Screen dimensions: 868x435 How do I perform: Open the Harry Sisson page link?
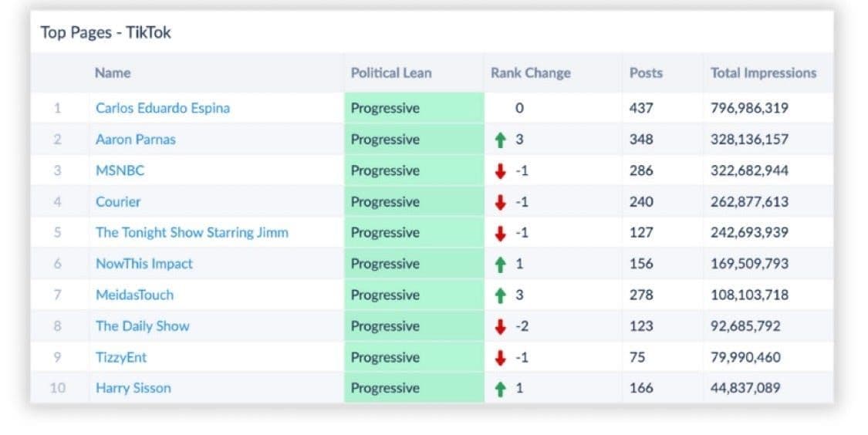point(133,388)
